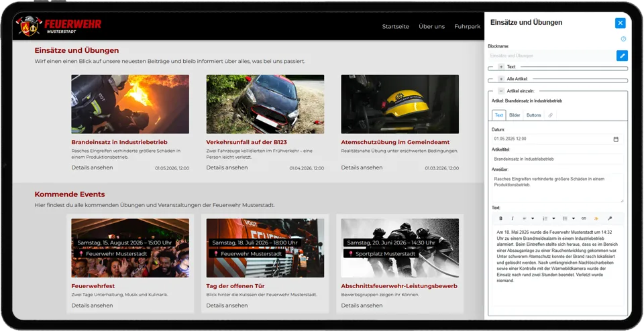Open the Tag der offenen Tür title
644x331 pixels.
235,286
